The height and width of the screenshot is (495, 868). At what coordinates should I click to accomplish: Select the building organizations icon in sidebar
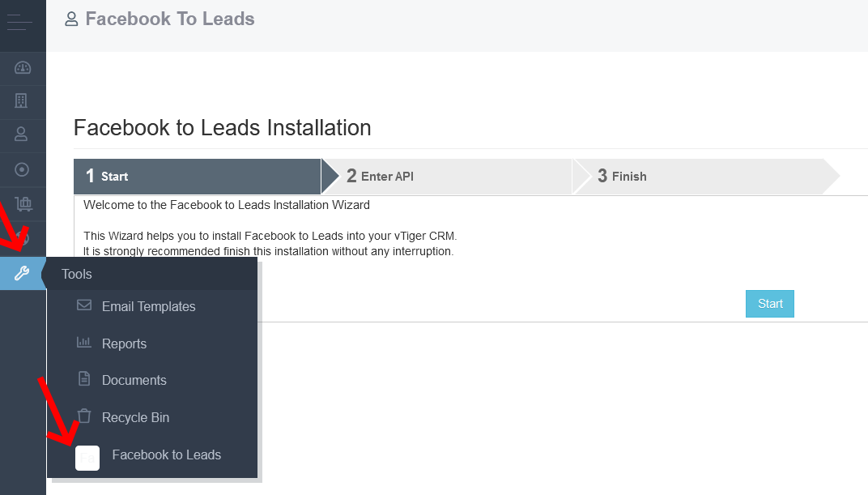click(x=21, y=100)
